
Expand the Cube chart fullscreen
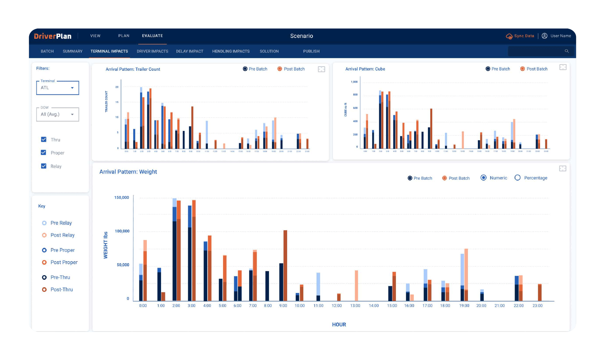tap(563, 67)
